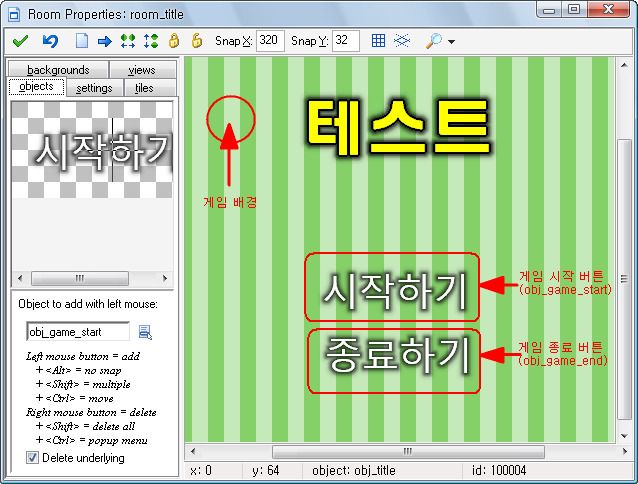Screen dimensions: 638x484
Task: Unlock all instances with the open padlock icon
Action: pos(197,41)
